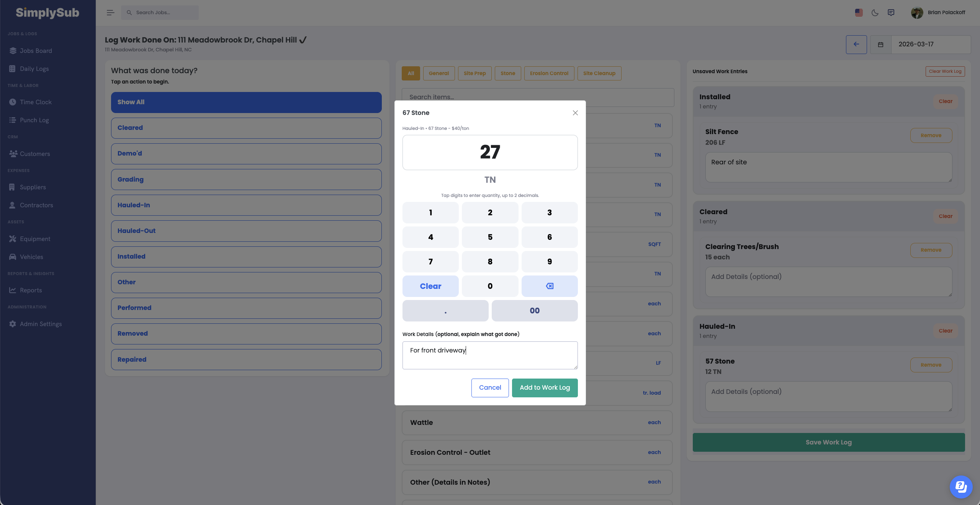980x505 pixels.
Task: Click Add to Work Log button
Action: [x=544, y=388]
